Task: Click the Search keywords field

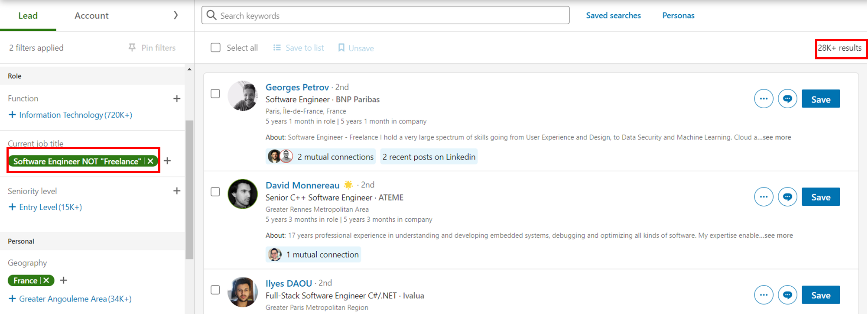Action: coord(386,16)
